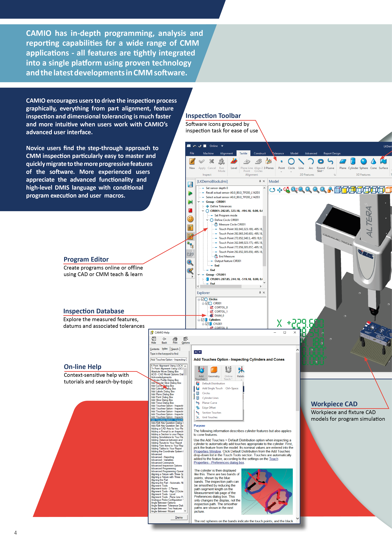
Task: Select 'Measure Circle CIR001' tree row
Action: pyautogui.click(x=232, y=225)
